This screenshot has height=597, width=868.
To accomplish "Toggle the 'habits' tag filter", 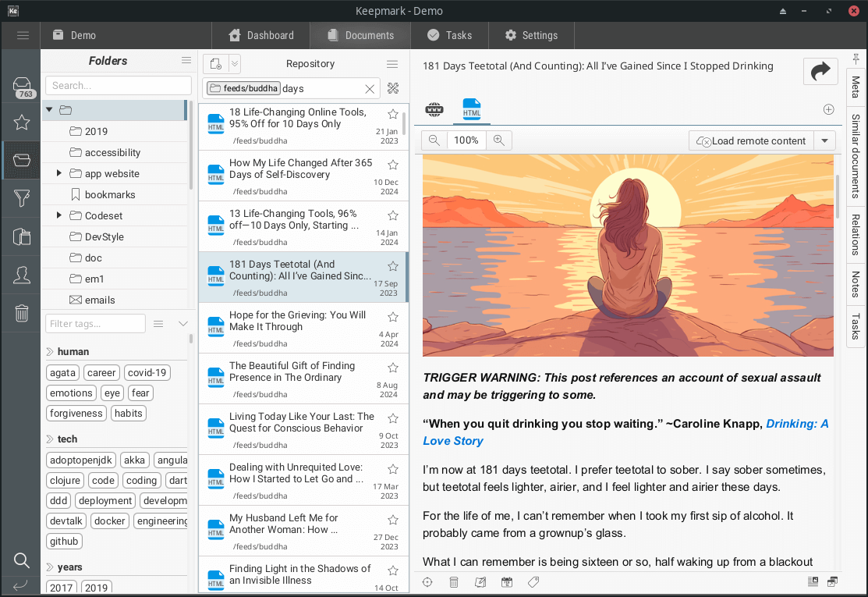I will [129, 414].
